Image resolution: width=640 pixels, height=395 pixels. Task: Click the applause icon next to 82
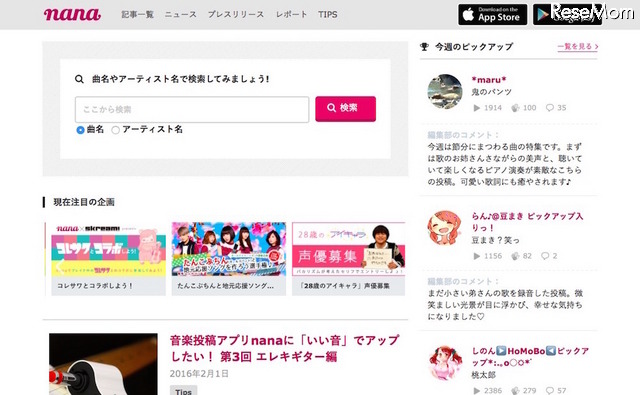coord(516,256)
